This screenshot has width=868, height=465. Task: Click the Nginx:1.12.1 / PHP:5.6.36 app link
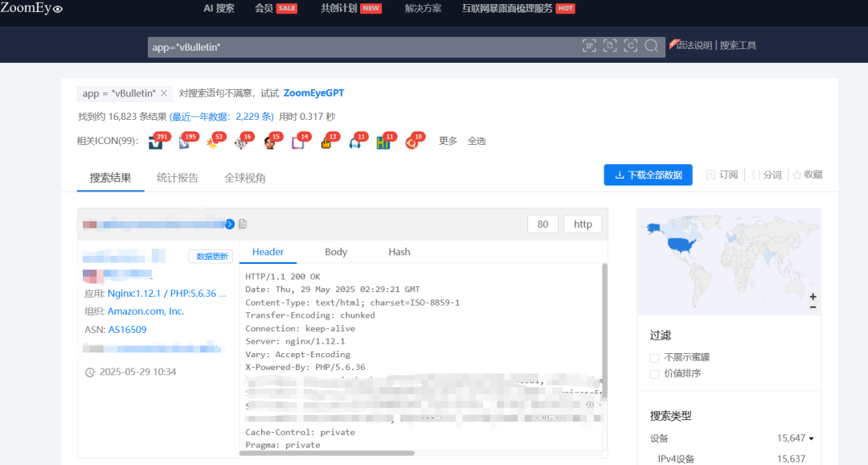click(x=166, y=293)
